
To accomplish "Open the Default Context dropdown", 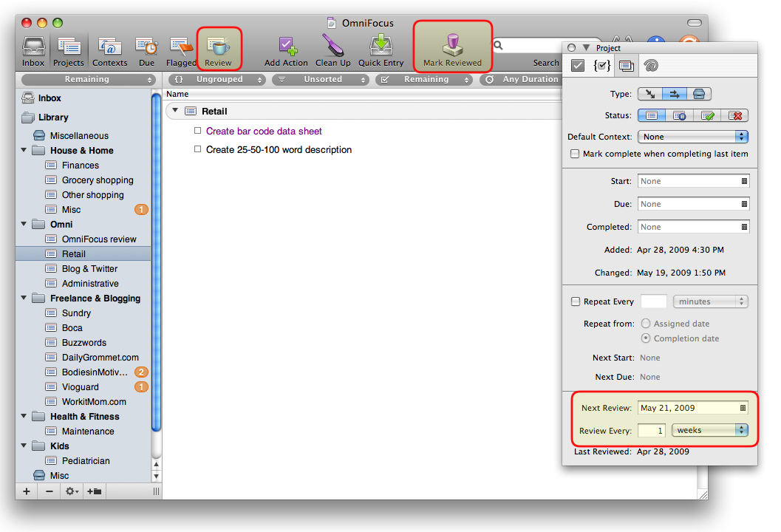I will (x=693, y=137).
